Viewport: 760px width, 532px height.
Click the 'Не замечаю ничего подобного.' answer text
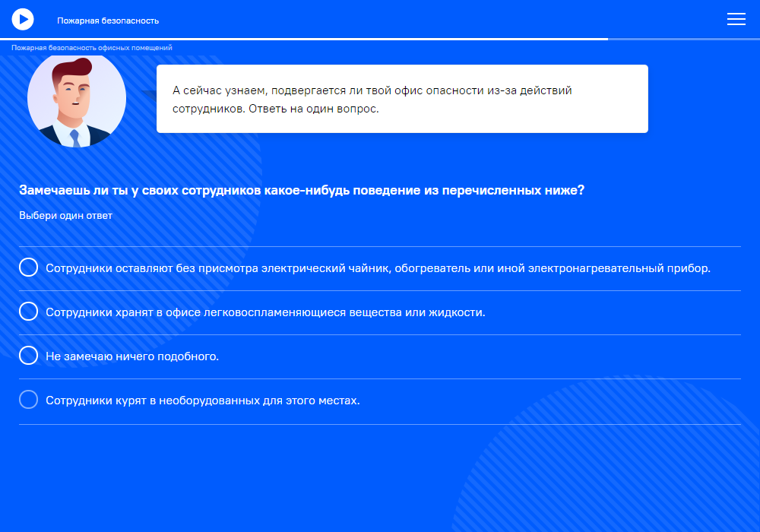point(132,356)
